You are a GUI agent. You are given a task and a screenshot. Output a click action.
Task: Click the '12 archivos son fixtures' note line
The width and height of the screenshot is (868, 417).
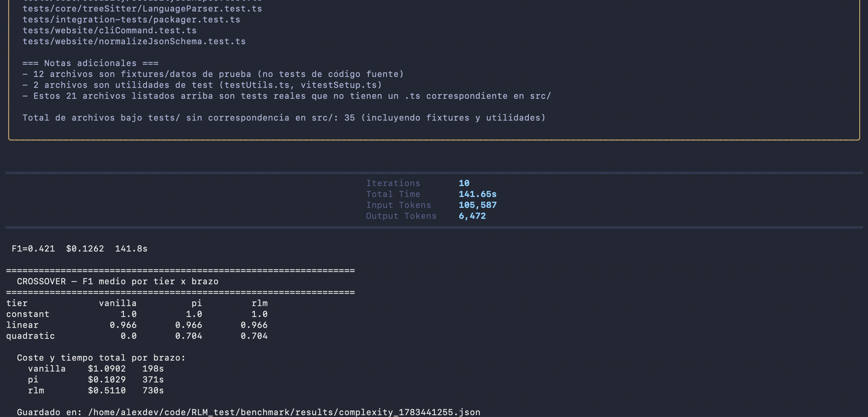(x=213, y=74)
